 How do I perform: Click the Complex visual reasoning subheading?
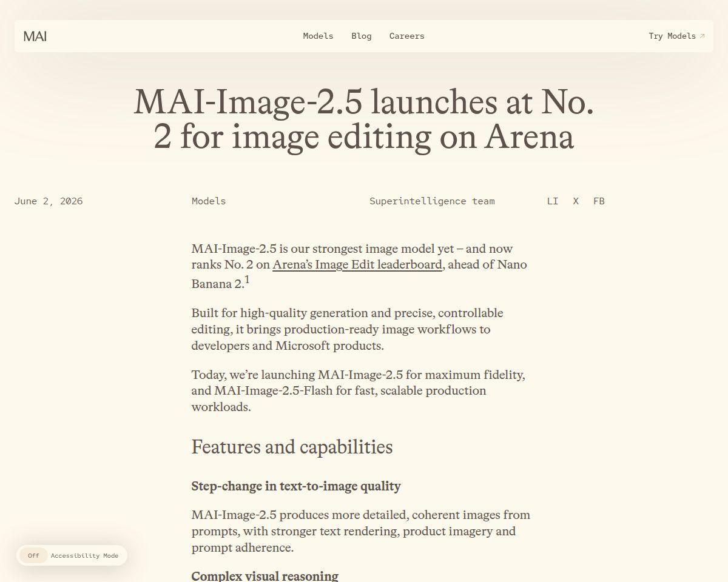[265, 576]
